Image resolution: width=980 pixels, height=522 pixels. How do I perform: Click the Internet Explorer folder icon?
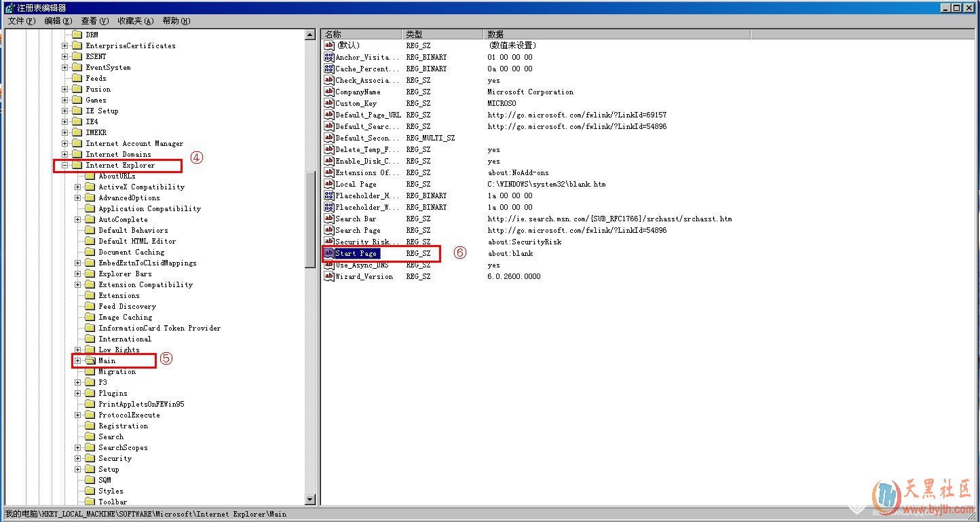tap(77, 165)
